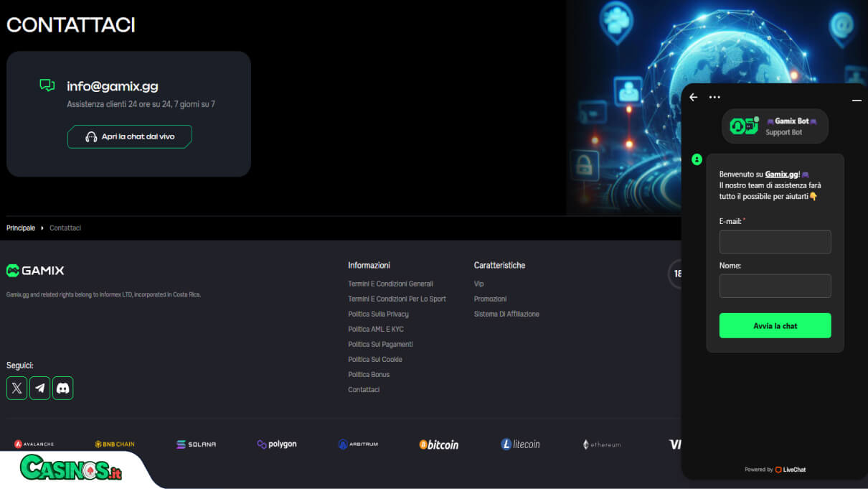Open Politica AML E KYC
868x489 pixels.
(376, 329)
